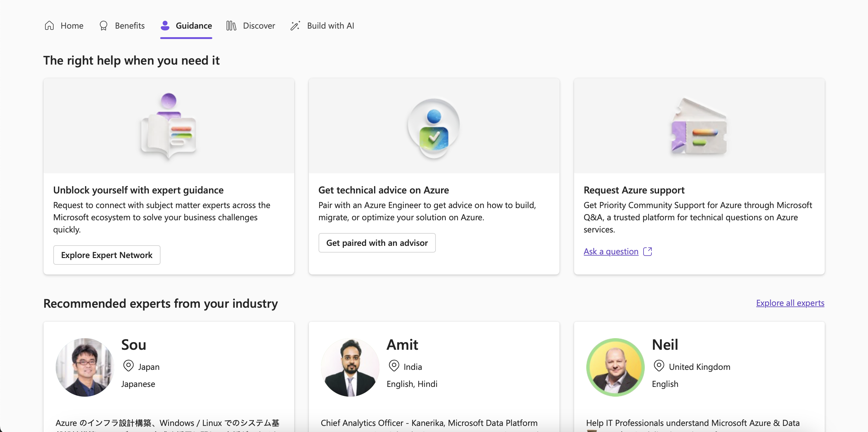The height and width of the screenshot is (432, 868).
Task: Open the Benefits tab
Action: 129,26
